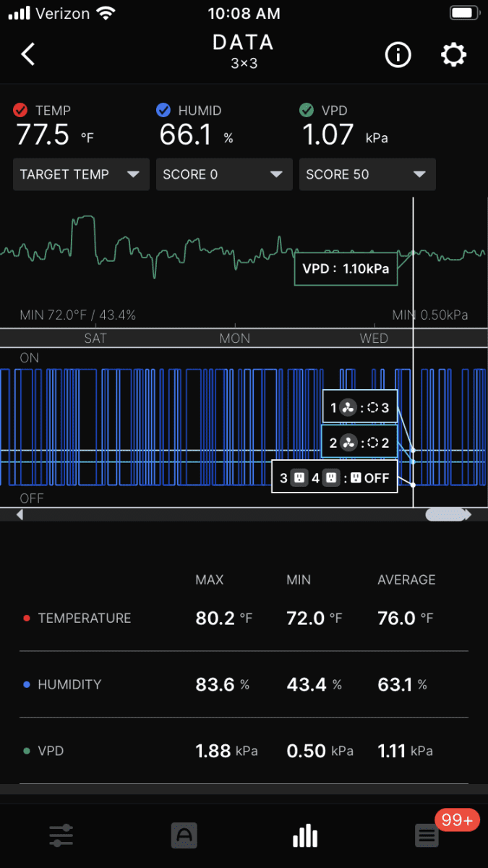Tap max temperature 80.2 °F
Image resolution: width=488 pixels, height=868 pixels.
224,618
